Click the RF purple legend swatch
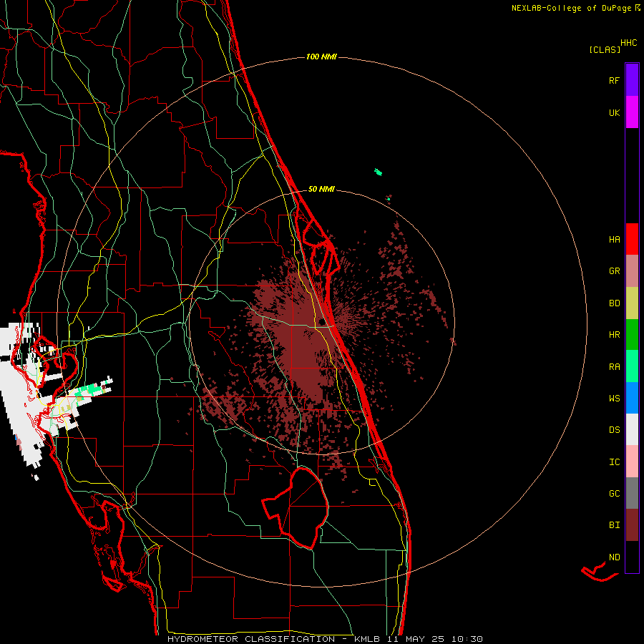This screenshot has height=644, width=644. click(632, 79)
